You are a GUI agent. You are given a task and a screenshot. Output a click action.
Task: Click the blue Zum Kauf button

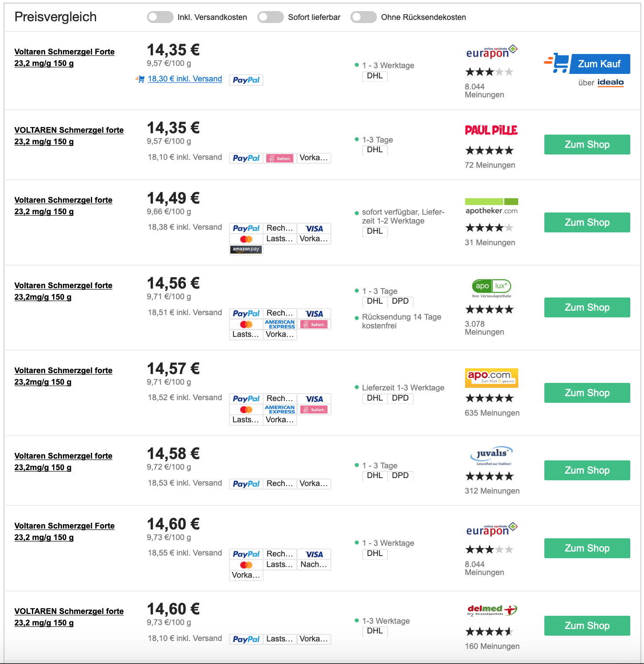coord(600,64)
